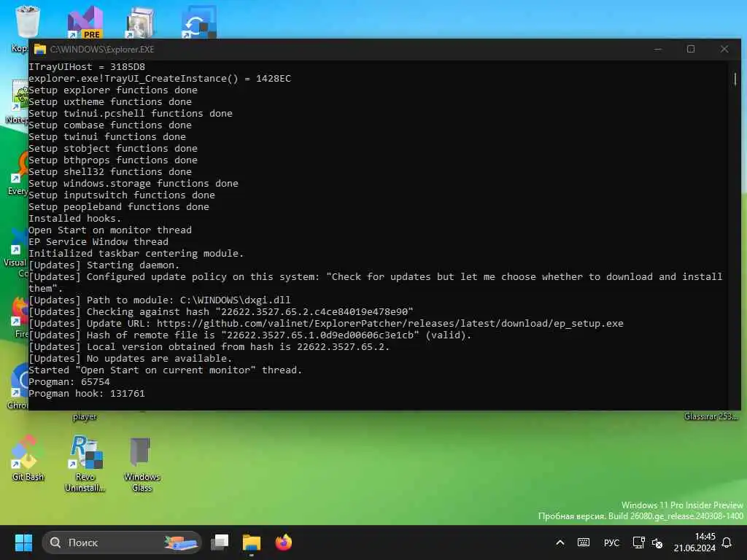Screen dimensions: 747x560
Task: Click "Setup peopleband functions done" line
Action: point(119,206)
